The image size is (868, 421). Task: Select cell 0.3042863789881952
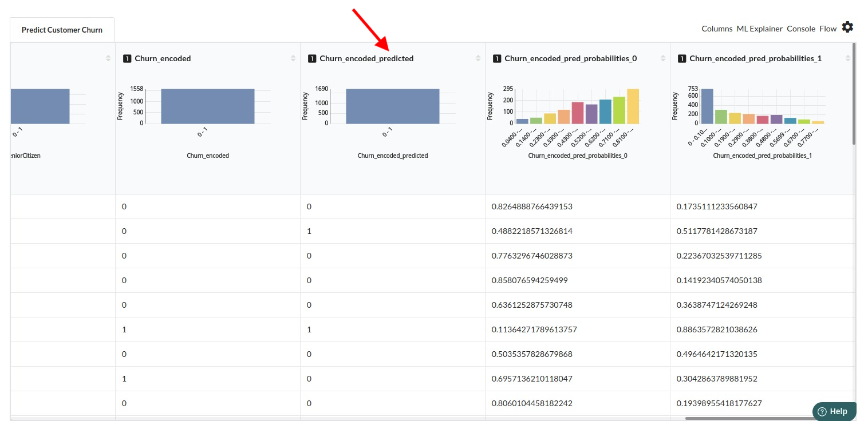coord(762,379)
